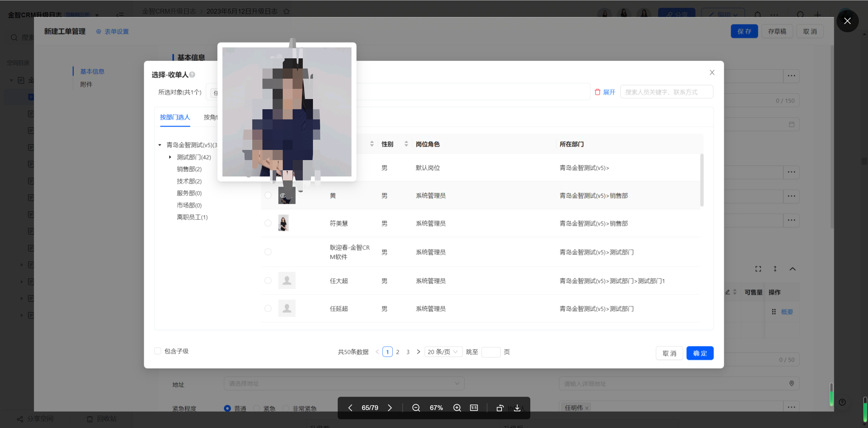Click the dialog table vertical scrollbar

point(702,180)
